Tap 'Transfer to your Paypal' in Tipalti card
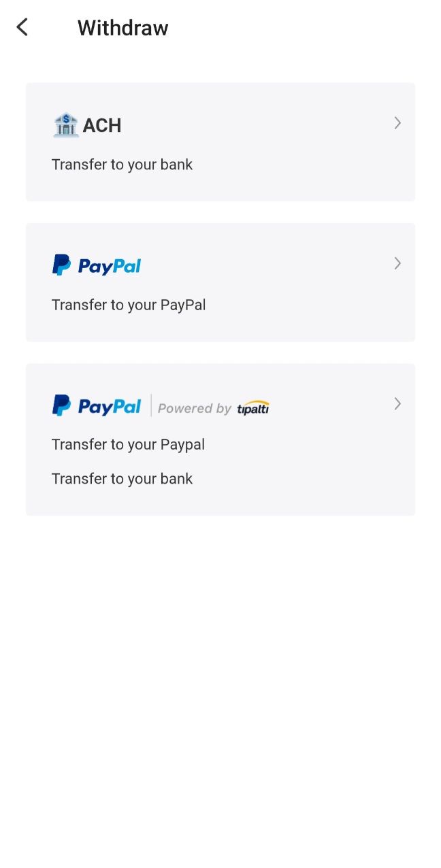The image size is (441, 868). 128,445
